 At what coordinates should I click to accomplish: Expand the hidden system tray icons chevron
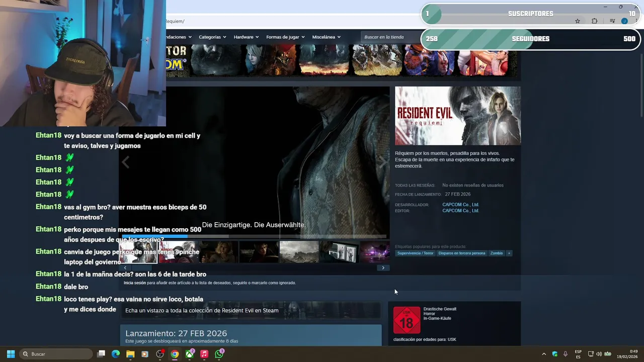[544, 354]
